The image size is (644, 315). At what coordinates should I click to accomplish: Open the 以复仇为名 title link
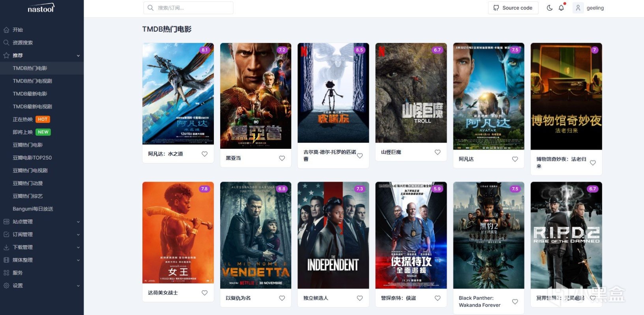pos(238,298)
